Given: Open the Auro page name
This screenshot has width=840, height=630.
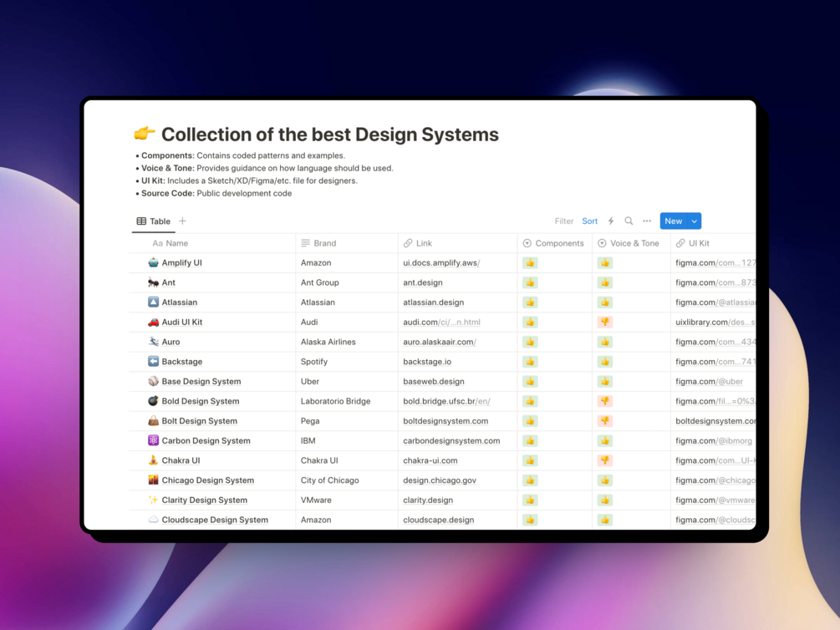Looking at the screenshot, I should pyautogui.click(x=171, y=342).
